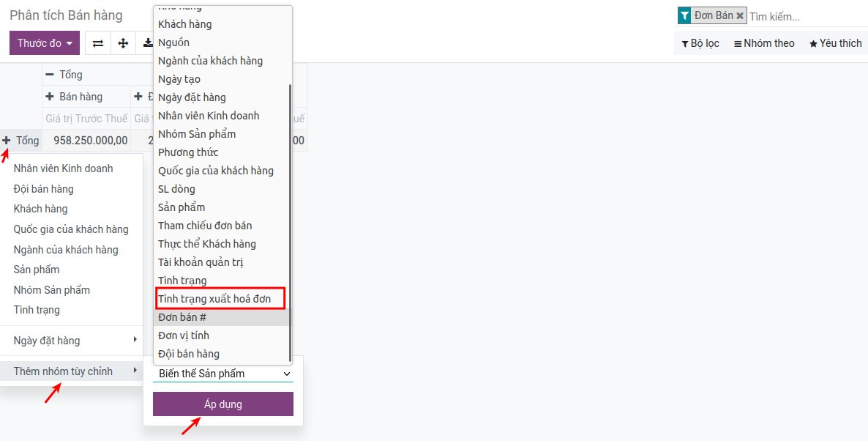This screenshot has height=441, width=868.
Task: Click the flip axis swap icon
Action: click(98, 43)
